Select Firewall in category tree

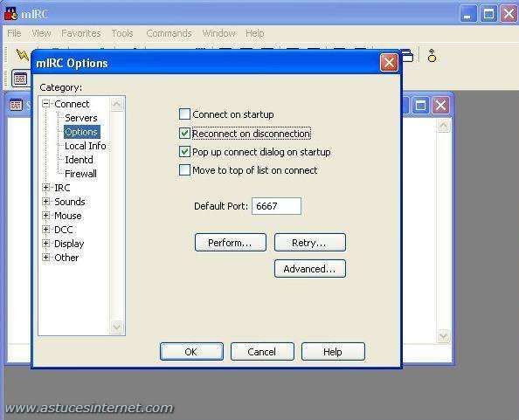click(x=80, y=174)
